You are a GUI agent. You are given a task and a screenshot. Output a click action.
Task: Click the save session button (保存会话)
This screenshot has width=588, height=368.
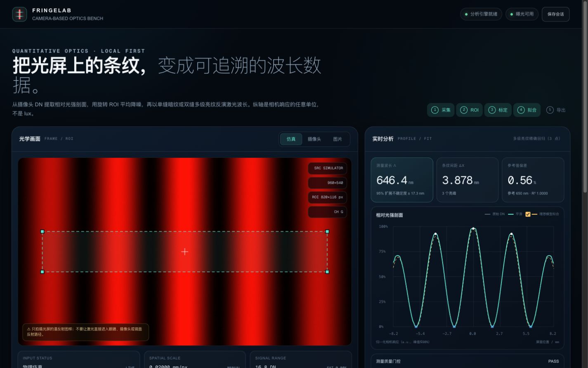(555, 14)
